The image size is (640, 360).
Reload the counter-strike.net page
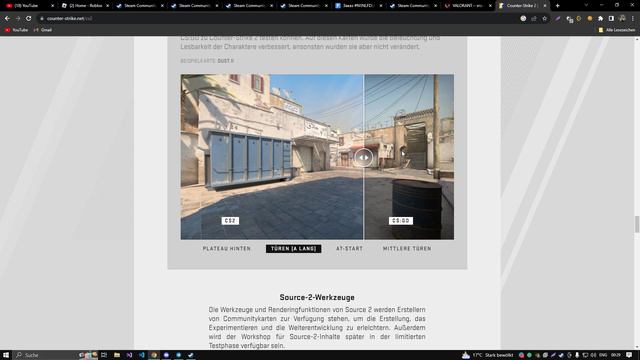click(29, 18)
